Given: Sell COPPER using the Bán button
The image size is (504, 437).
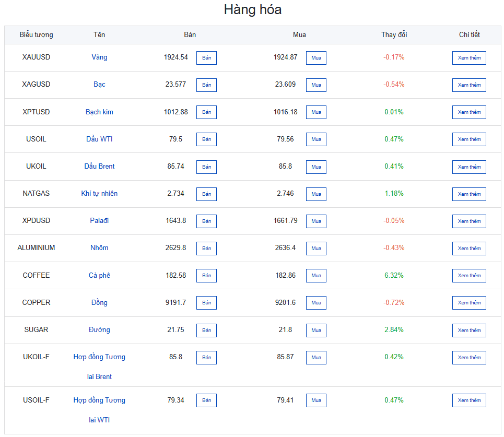Looking at the screenshot, I should tap(206, 303).
